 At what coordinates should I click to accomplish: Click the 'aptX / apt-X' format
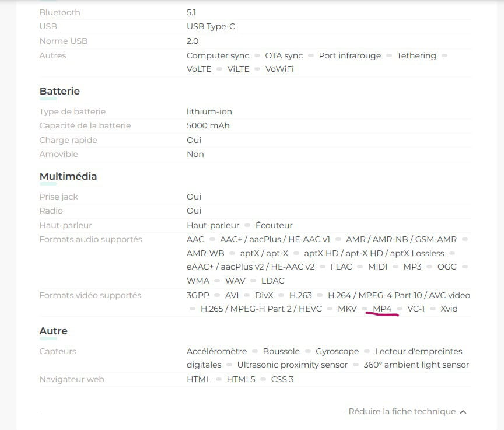click(x=264, y=253)
